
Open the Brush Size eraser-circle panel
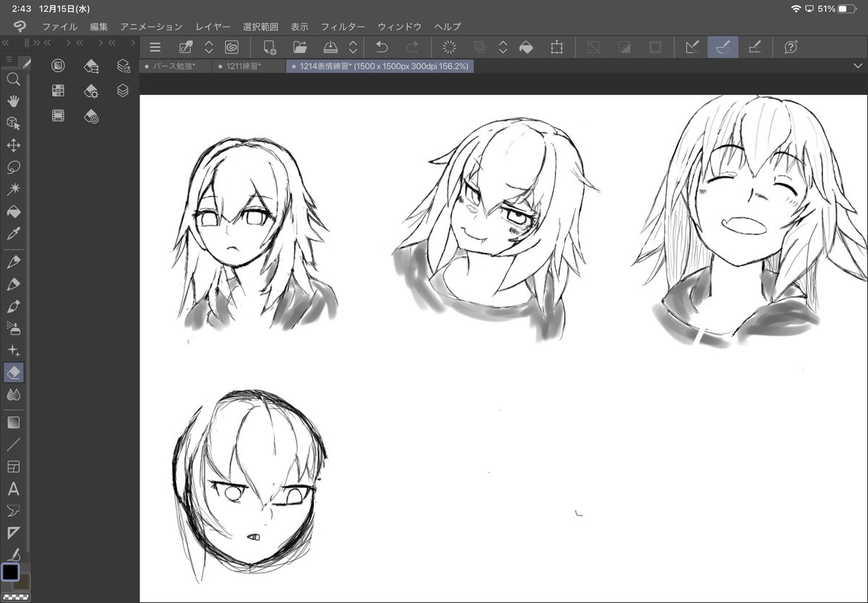pyautogui.click(x=91, y=116)
